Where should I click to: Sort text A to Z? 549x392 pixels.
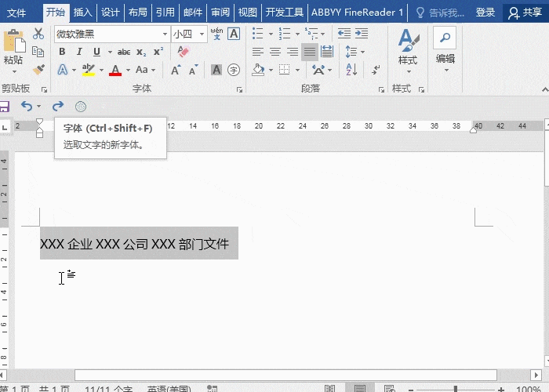tap(351, 70)
